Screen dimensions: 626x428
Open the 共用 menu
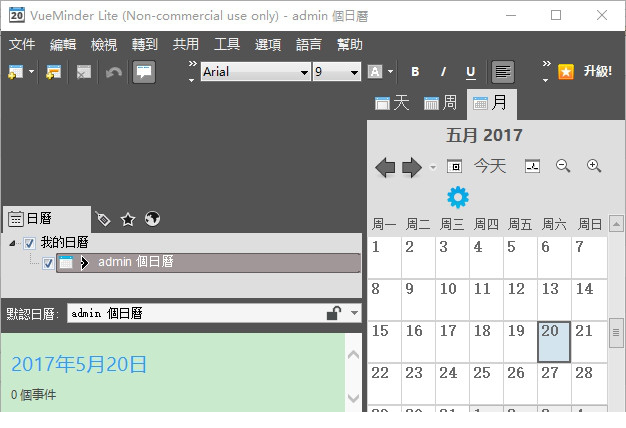tap(186, 44)
